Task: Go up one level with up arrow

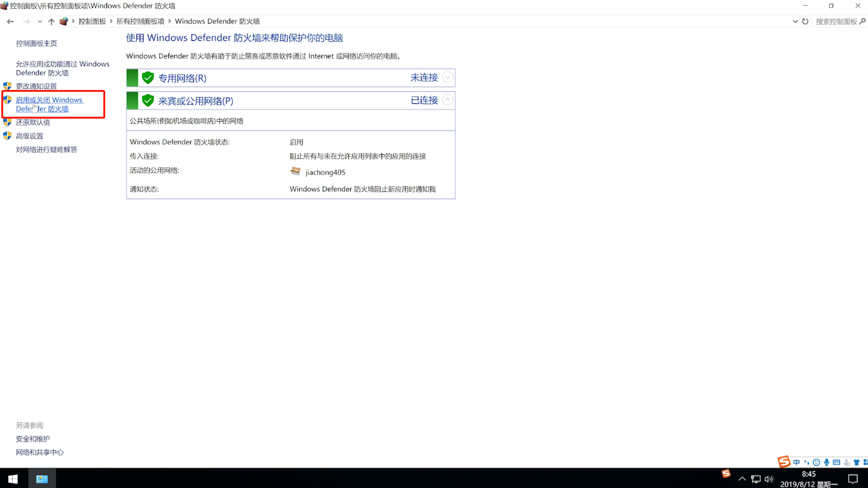Action: pyautogui.click(x=51, y=22)
